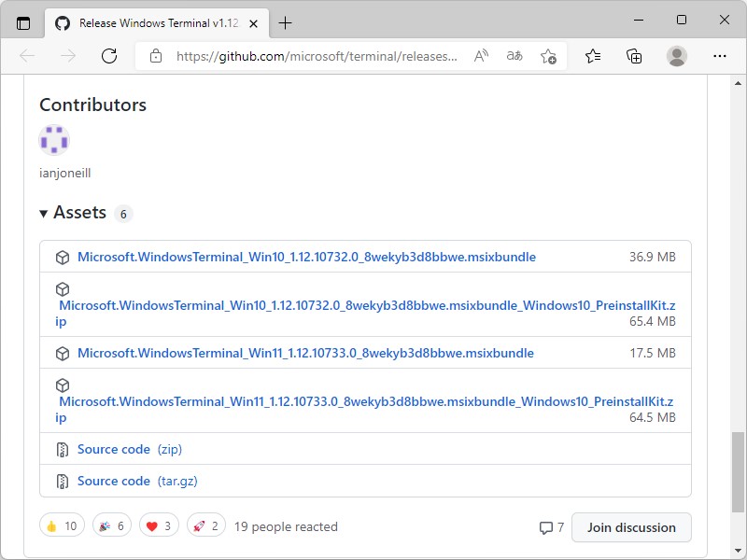Open ianjoneill's contributor avatar

pyautogui.click(x=53, y=140)
